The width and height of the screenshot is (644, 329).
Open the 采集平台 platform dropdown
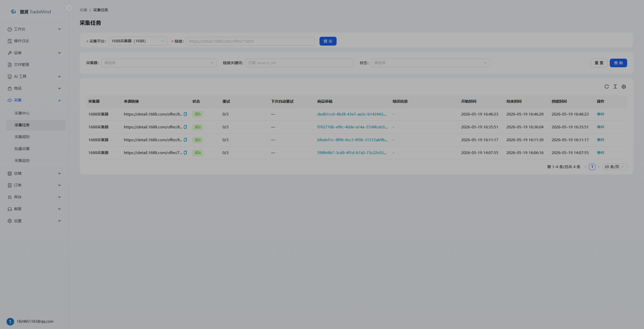pyautogui.click(x=138, y=41)
